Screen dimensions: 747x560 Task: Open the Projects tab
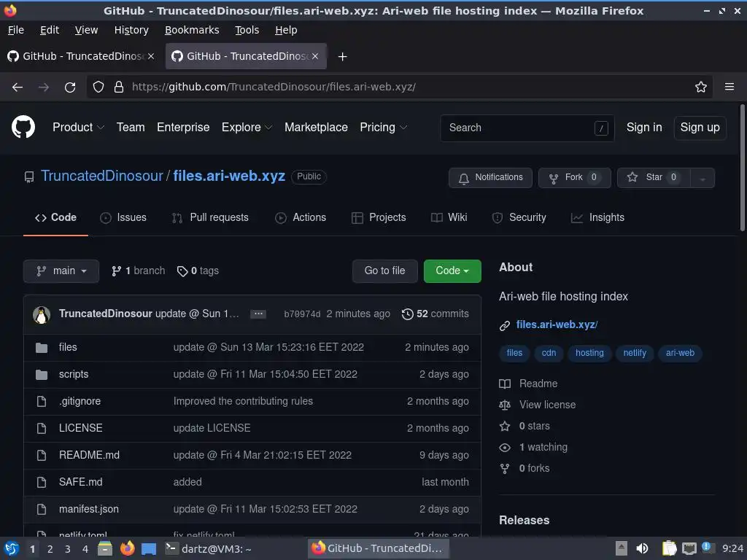click(379, 217)
